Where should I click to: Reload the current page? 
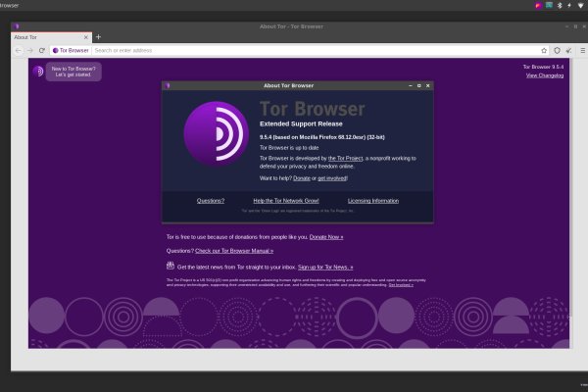pos(41,50)
